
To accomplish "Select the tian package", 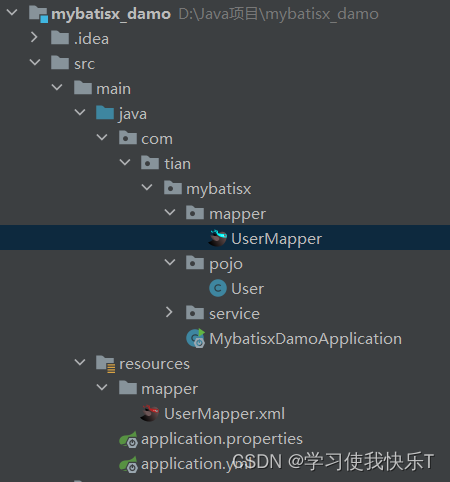I will pyautogui.click(x=177, y=164).
